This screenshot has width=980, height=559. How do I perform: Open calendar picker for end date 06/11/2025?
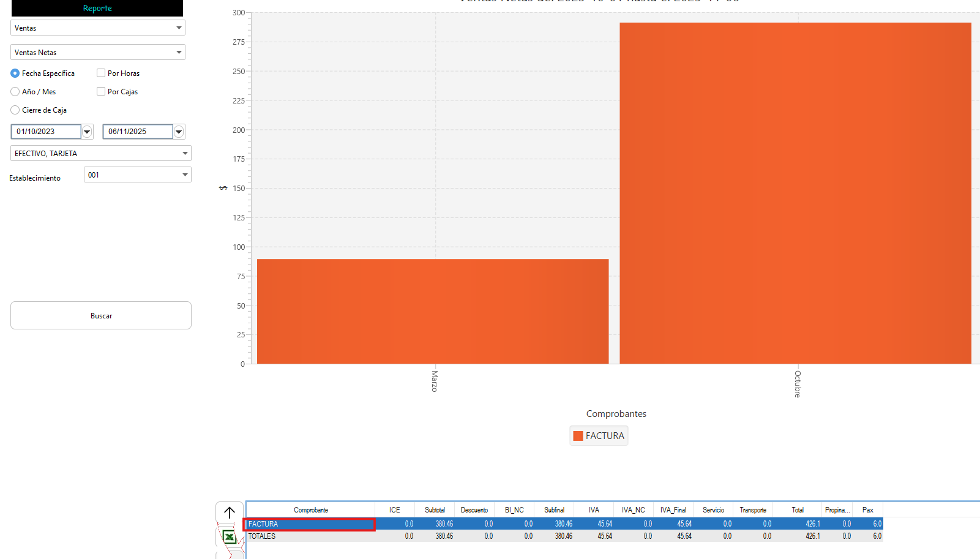click(x=179, y=132)
